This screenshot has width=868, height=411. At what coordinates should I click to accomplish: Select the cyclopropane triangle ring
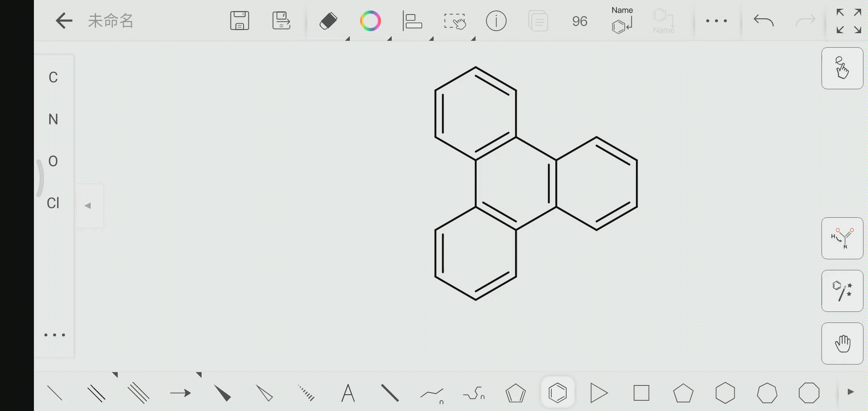pos(599,393)
